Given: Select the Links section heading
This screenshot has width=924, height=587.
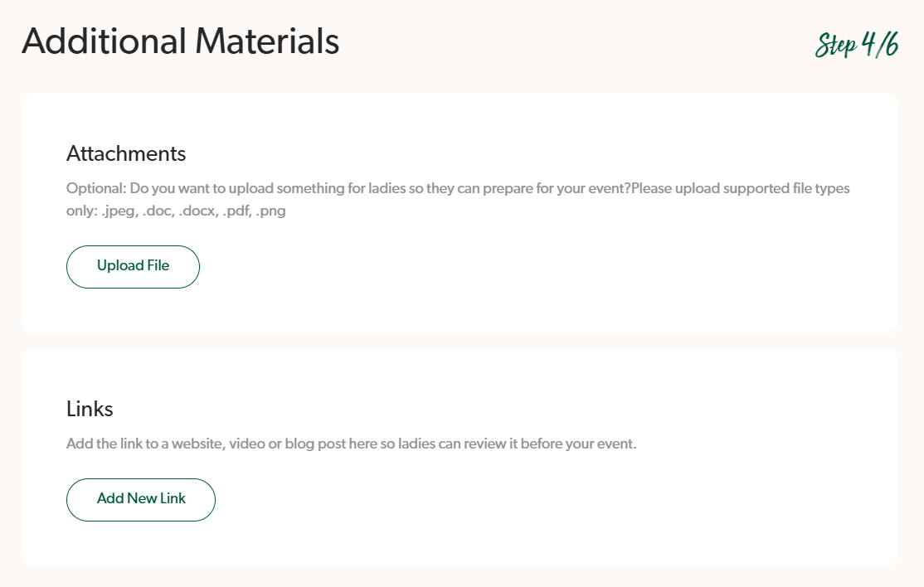Looking at the screenshot, I should point(90,409).
